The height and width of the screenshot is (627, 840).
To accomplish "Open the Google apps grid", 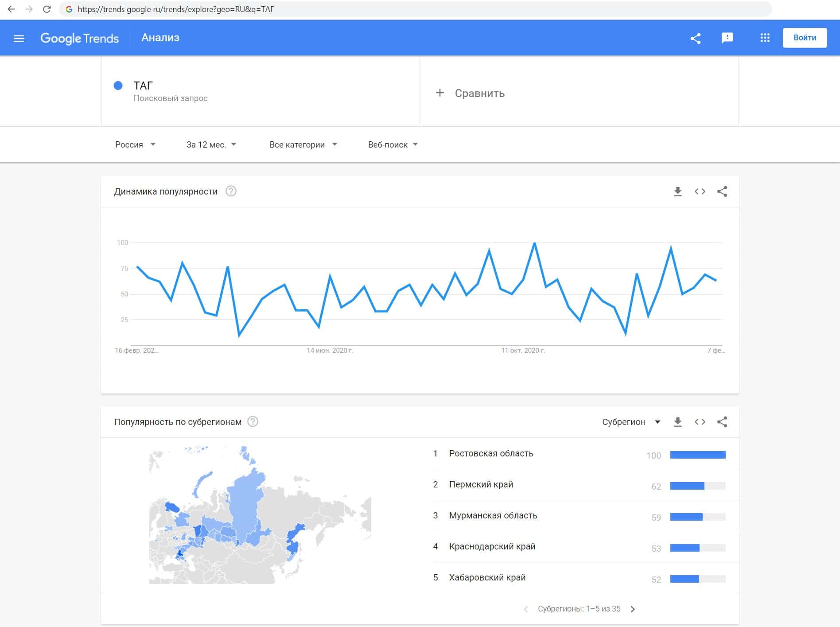I will point(765,38).
